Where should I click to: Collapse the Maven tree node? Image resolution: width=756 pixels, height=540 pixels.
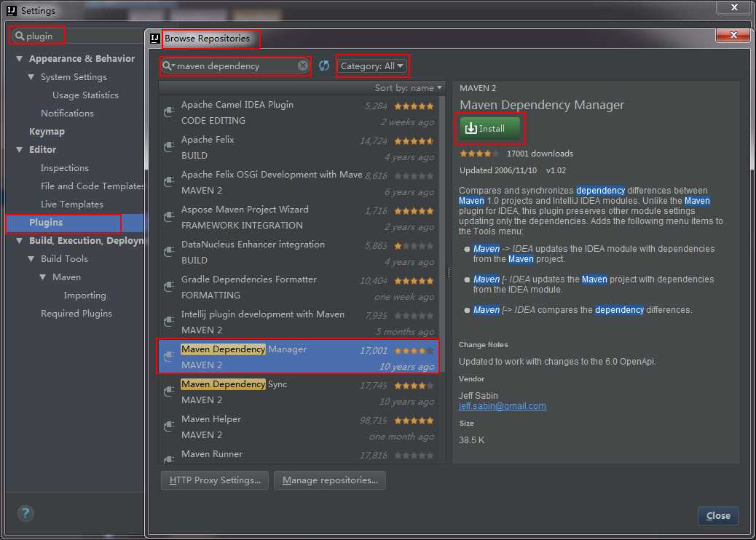pyautogui.click(x=43, y=277)
